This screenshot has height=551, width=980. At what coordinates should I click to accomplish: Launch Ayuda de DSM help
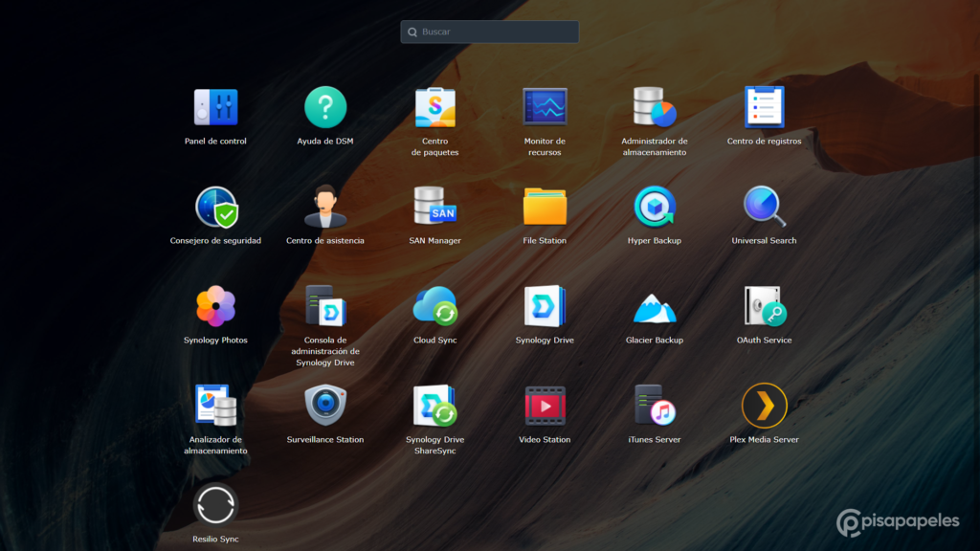[325, 107]
